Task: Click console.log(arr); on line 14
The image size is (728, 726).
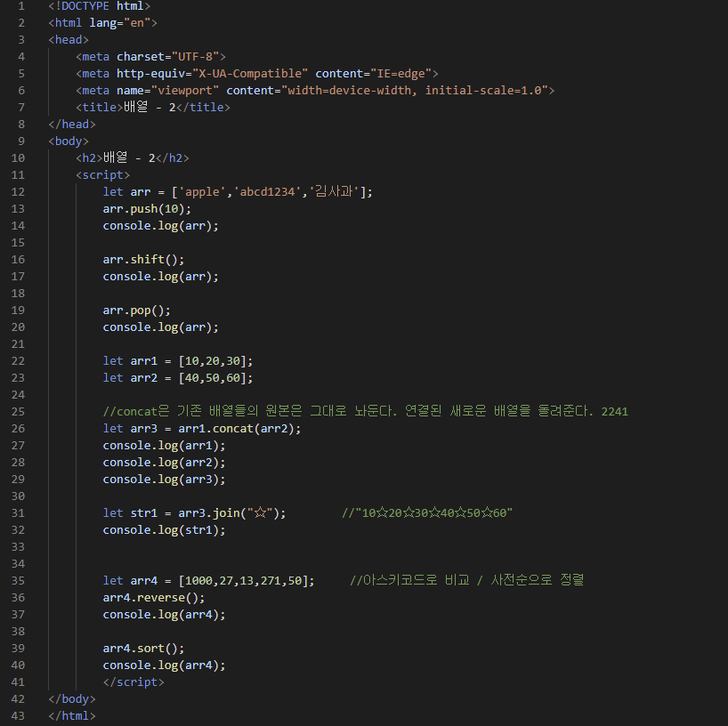Action: pos(161,226)
